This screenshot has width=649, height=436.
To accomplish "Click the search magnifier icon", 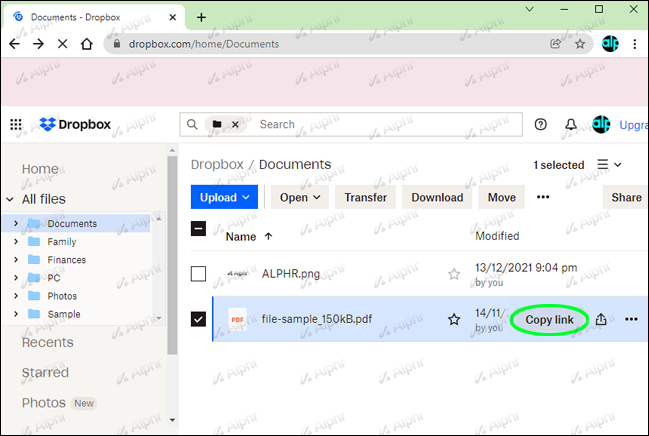I will [x=192, y=124].
